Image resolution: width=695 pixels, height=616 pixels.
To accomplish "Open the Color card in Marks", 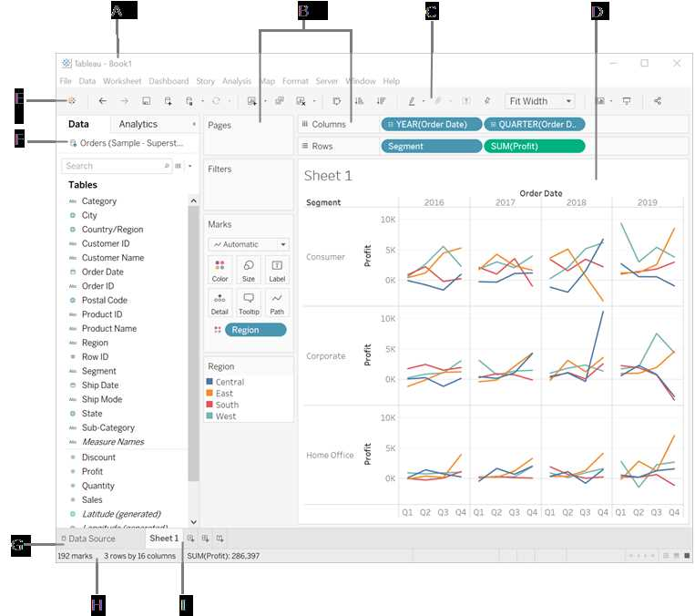I will point(220,270).
